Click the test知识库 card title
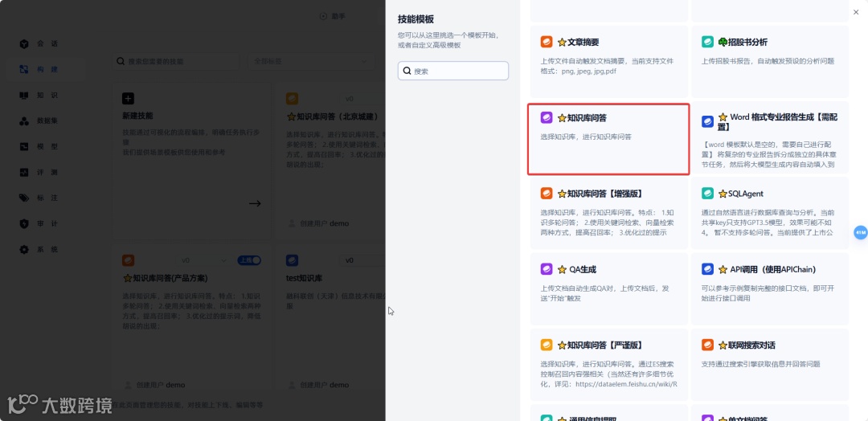 tap(304, 278)
